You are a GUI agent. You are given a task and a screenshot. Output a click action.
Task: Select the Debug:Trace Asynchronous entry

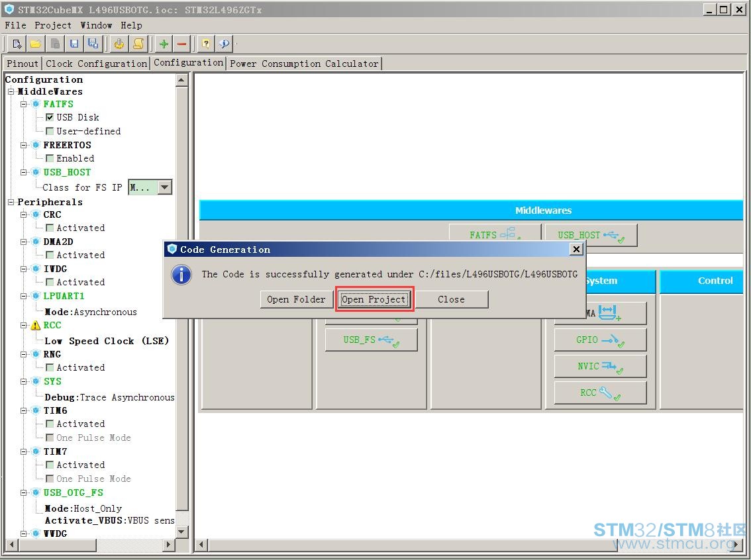109,397
